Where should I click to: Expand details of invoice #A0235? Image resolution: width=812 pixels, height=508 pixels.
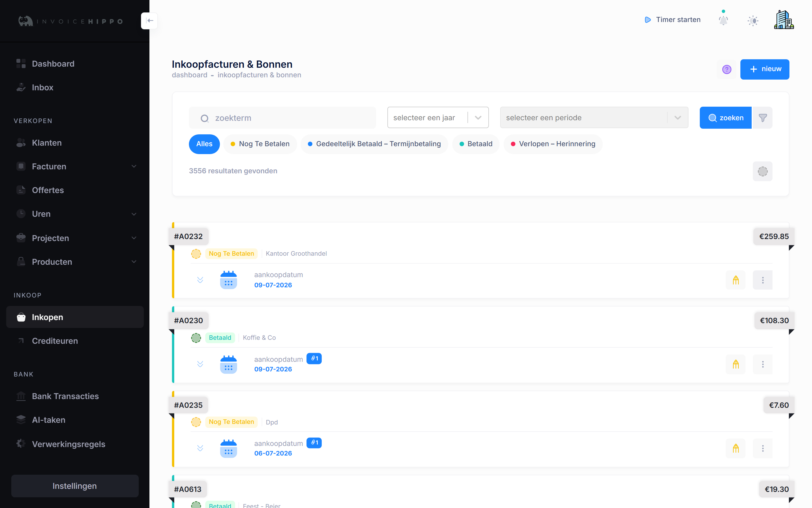pos(200,448)
